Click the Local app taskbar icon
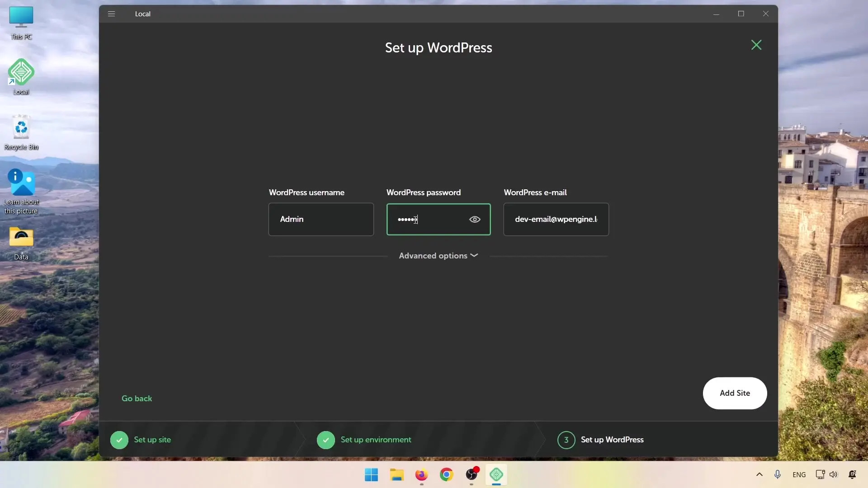The height and width of the screenshot is (488, 868). (x=496, y=475)
